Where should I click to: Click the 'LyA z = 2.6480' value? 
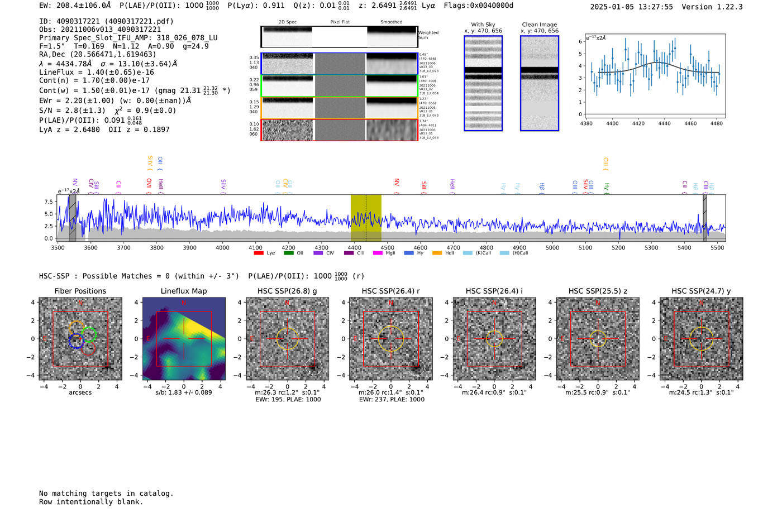[69, 130]
